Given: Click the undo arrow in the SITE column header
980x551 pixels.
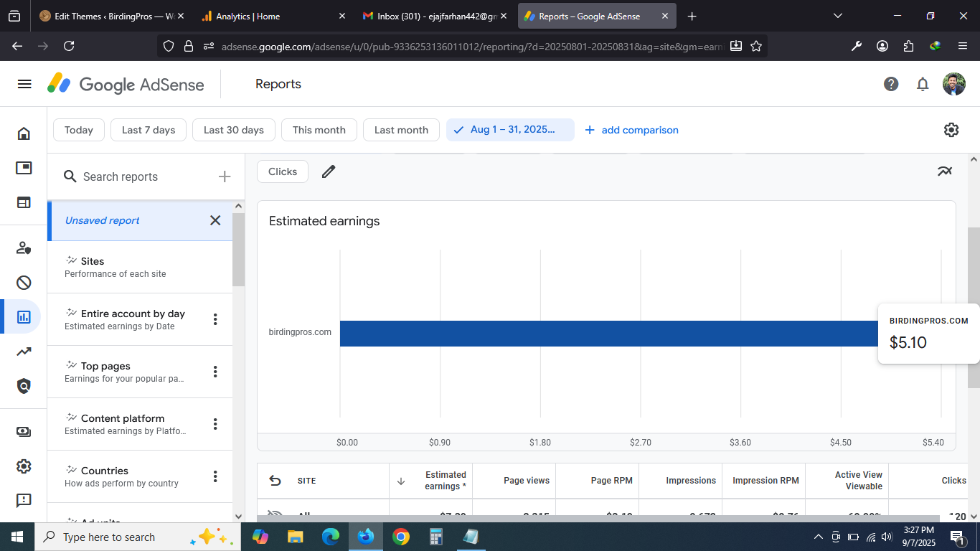Looking at the screenshot, I should 275,481.
